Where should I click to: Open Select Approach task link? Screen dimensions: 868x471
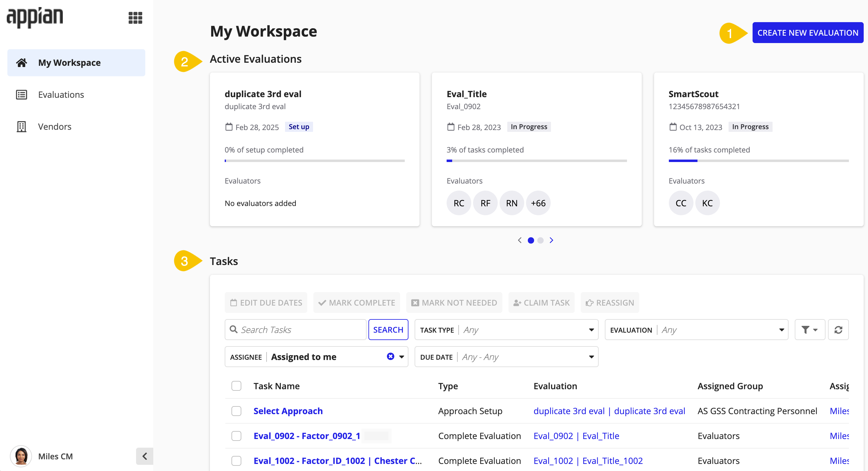pos(288,411)
